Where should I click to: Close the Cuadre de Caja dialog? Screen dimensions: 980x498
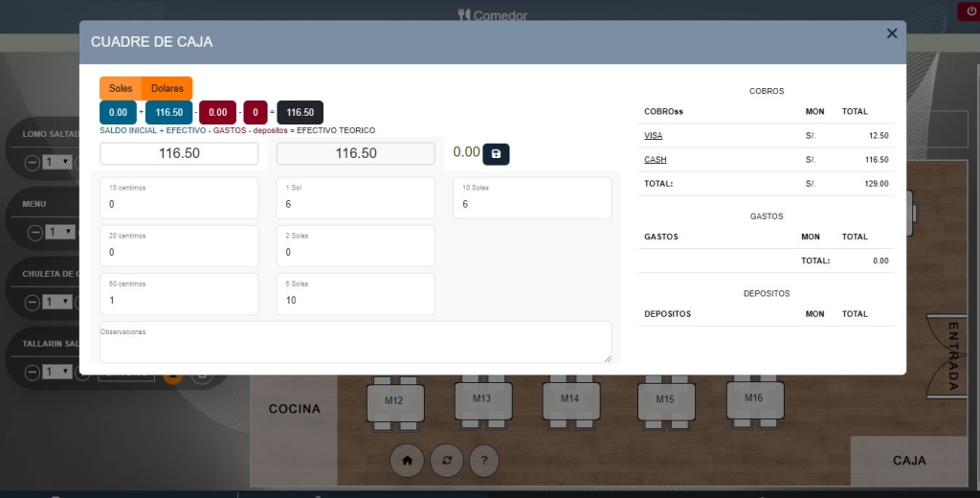[x=892, y=34]
